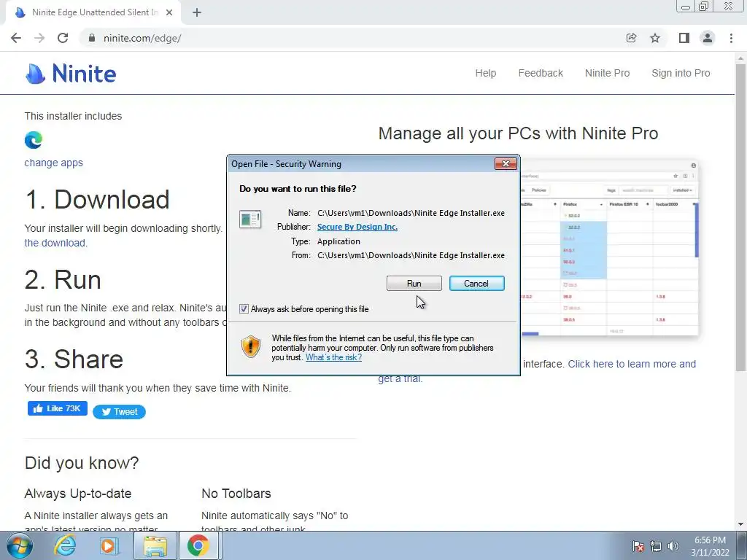
Task: Click the network tray icon
Action: 656,546
